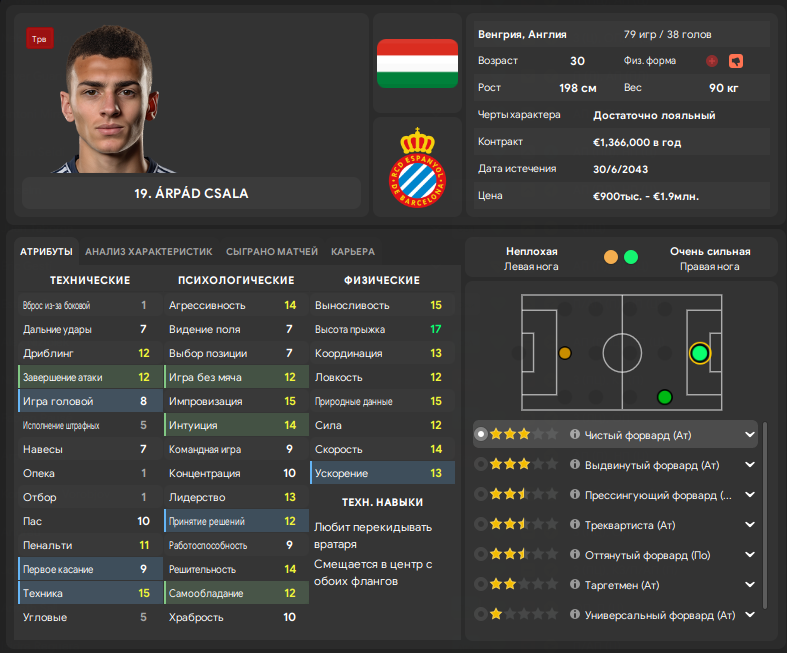The height and width of the screenshot is (653, 787).
Task: Click info icon beside Треквартиста
Action: click(x=575, y=525)
